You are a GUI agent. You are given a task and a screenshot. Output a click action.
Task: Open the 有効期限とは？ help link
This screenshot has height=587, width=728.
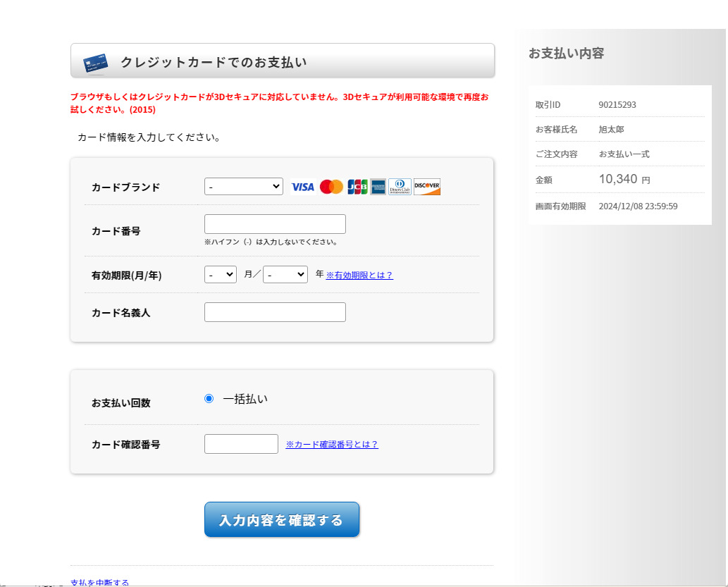(x=359, y=276)
